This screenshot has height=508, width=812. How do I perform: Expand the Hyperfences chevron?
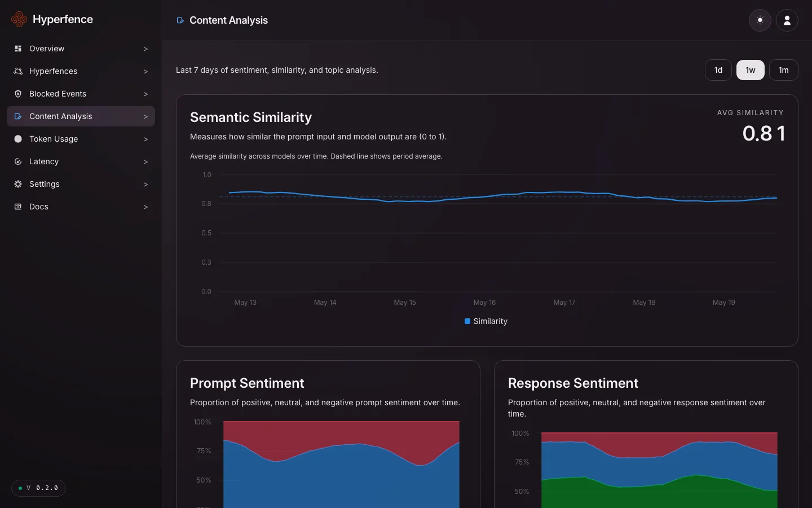click(145, 71)
